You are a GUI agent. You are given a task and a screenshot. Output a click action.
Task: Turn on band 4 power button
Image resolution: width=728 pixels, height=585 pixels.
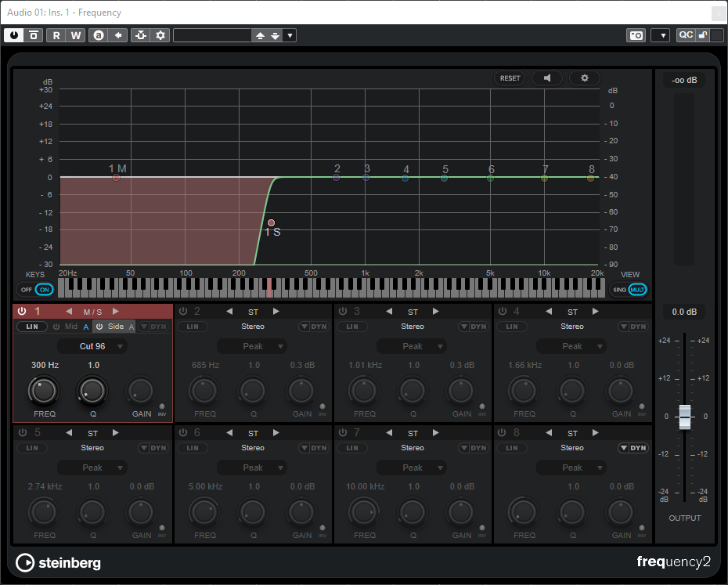[x=503, y=312]
